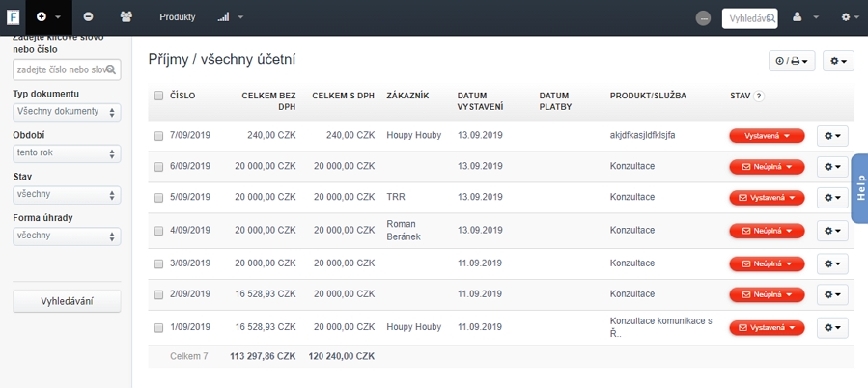This screenshot has width=868, height=388.
Task: Click the Vyhledávání search button
Action: pos(67,301)
